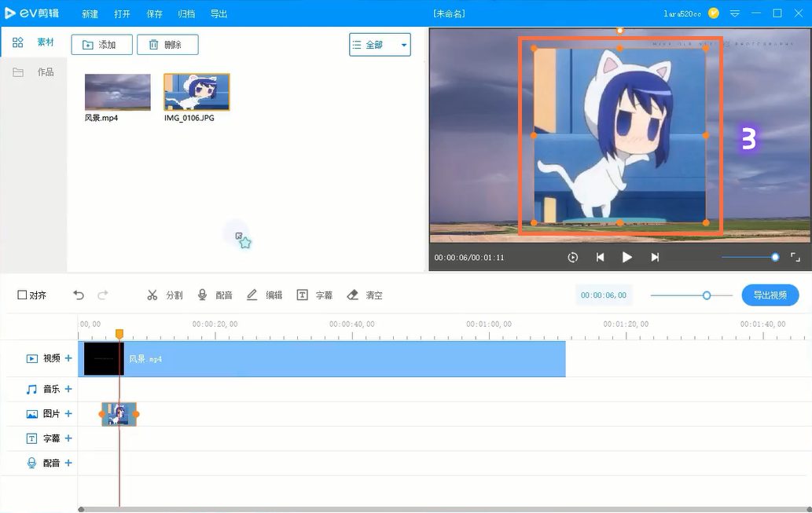Click the 视频 track icon

click(x=32, y=358)
